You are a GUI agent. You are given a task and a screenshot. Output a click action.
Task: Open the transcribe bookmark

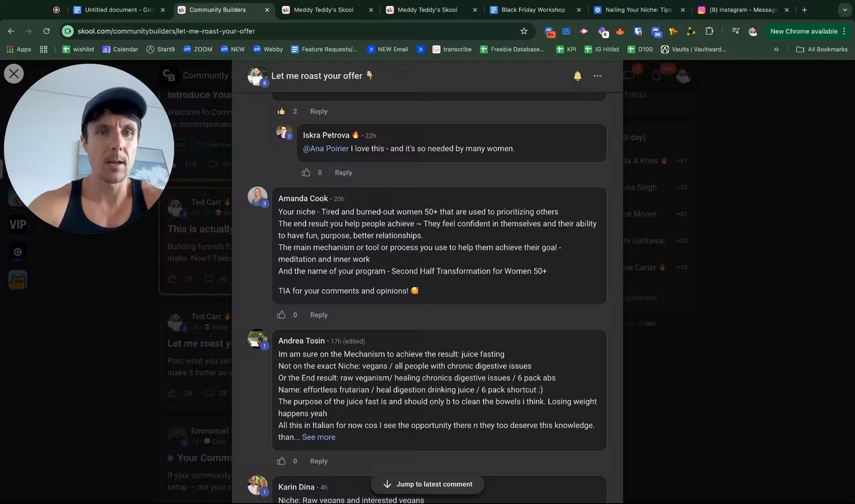(x=452, y=49)
